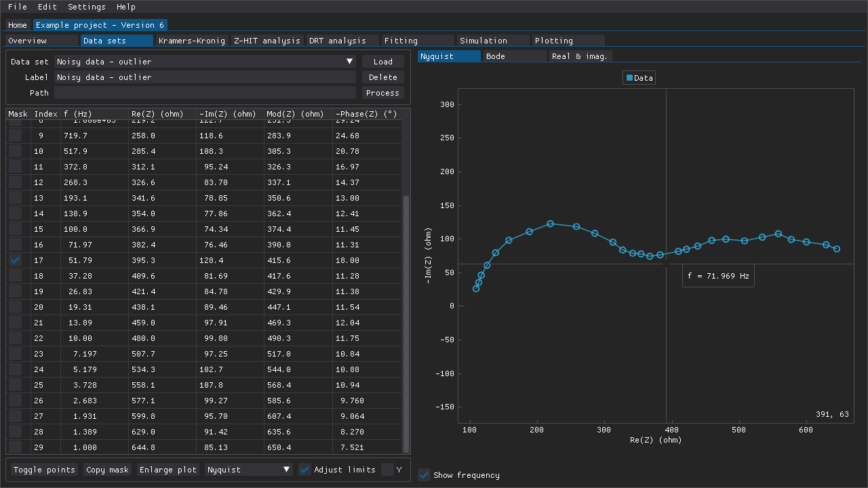Click the -Im(Z) cell 128.4
Screen dimensions: 868x488
[x=211, y=260]
